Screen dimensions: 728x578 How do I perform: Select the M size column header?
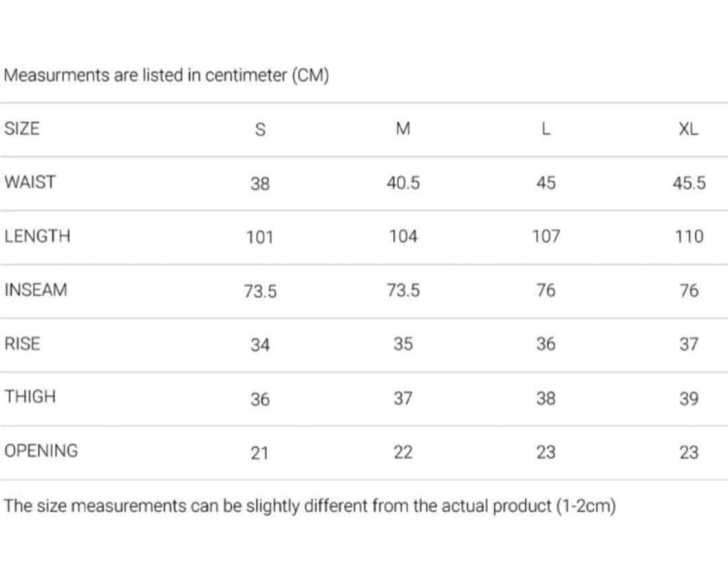click(403, 129)
